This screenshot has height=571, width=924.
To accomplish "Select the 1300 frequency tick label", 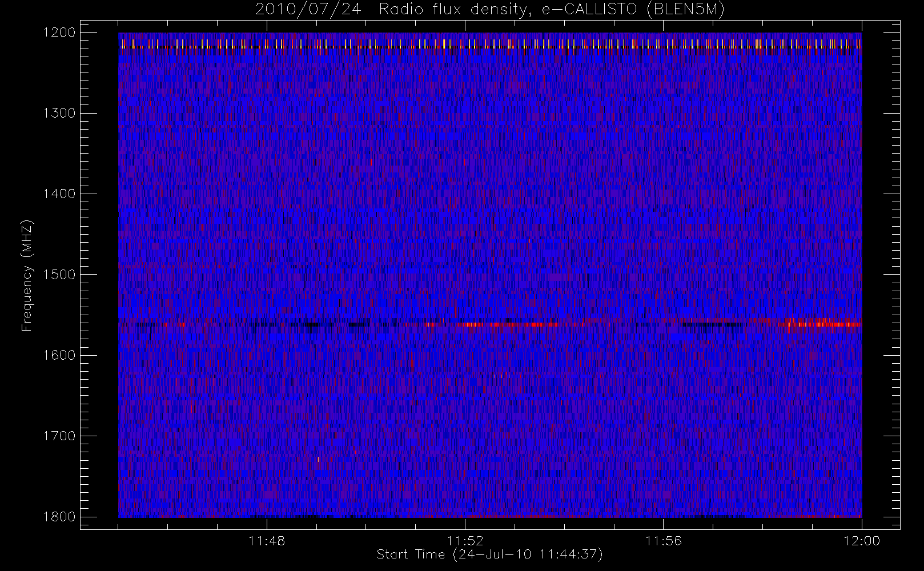I will point(59,113).
